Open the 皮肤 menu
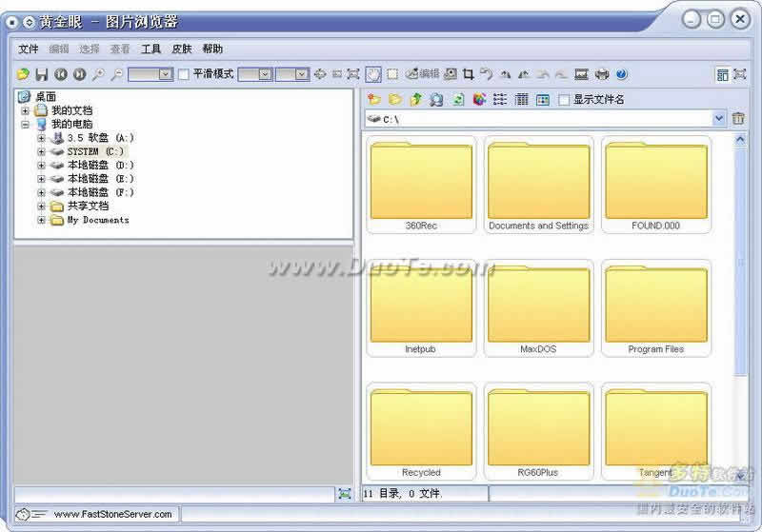 (182, 49)
